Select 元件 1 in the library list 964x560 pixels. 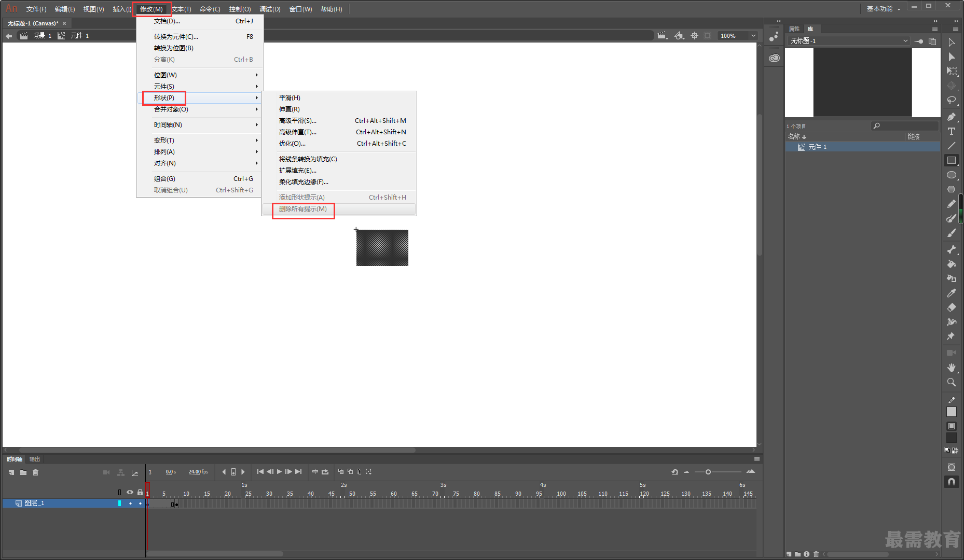pos(862,147)
